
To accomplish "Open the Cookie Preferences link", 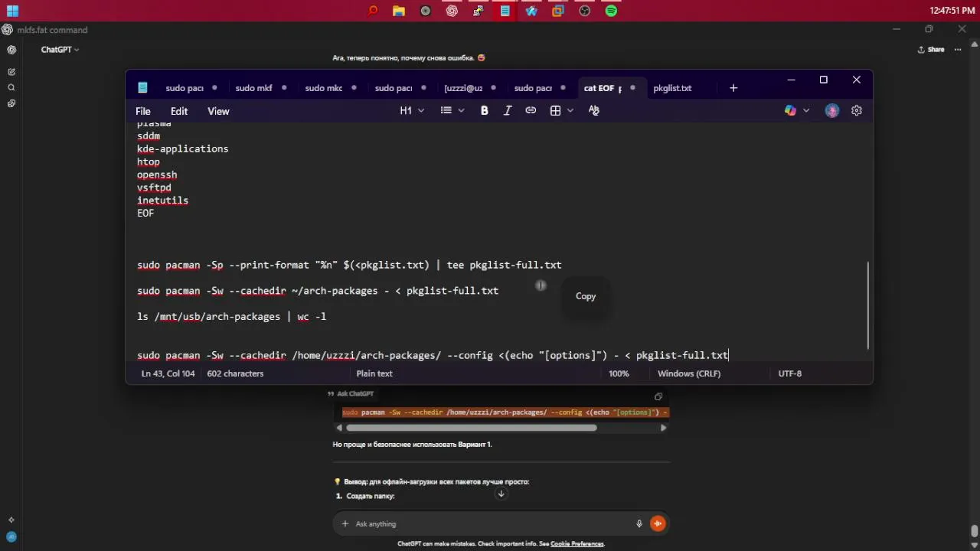I will tap(577, 544).
